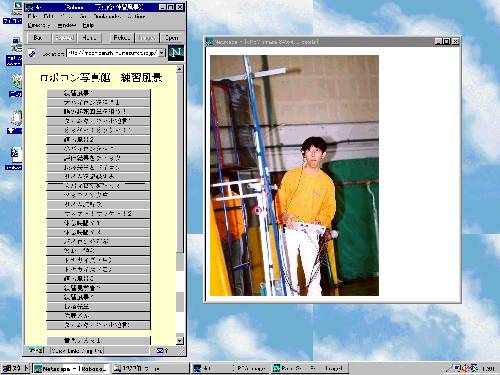
Task: Click the Open toolbar button
Action: pyautogui.click(x=172, y=38)
